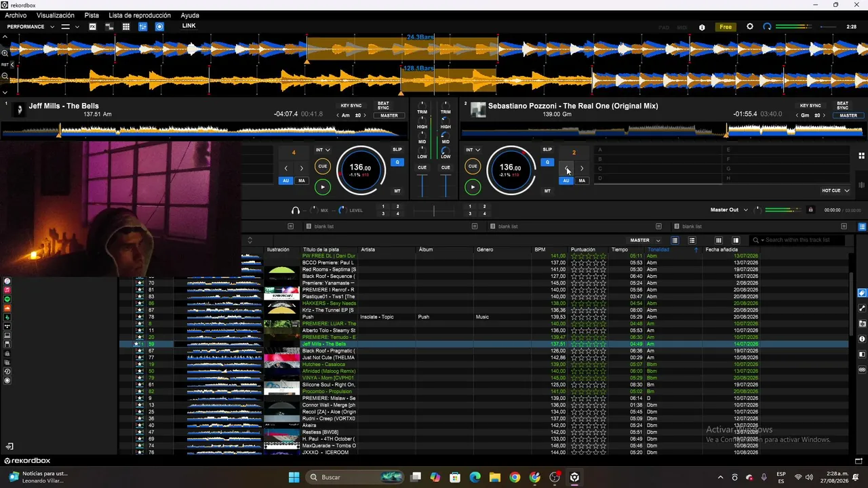868x488 pixels.
Task: Show the sampler grid panel
Action: tap(126, 26)
